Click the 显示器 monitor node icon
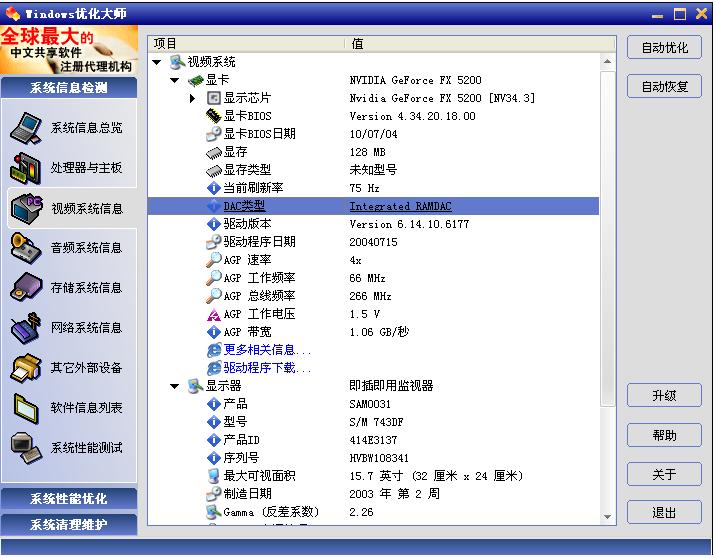 click(195, 386)
